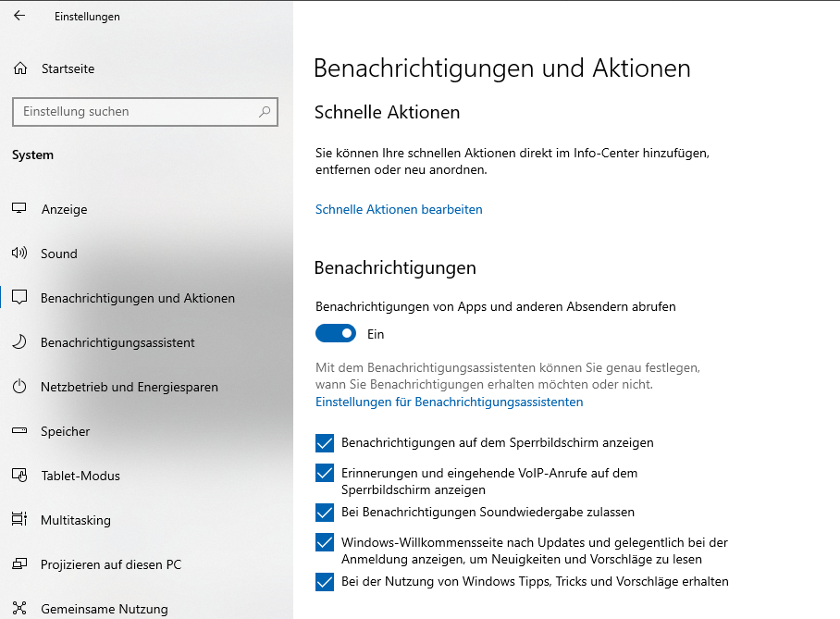This screenshot has height=619, width=840.
Task: Open Einstellungen für Benachrichtigungsassistenten link
Action: pyautogui.click(x=449, y=402)
